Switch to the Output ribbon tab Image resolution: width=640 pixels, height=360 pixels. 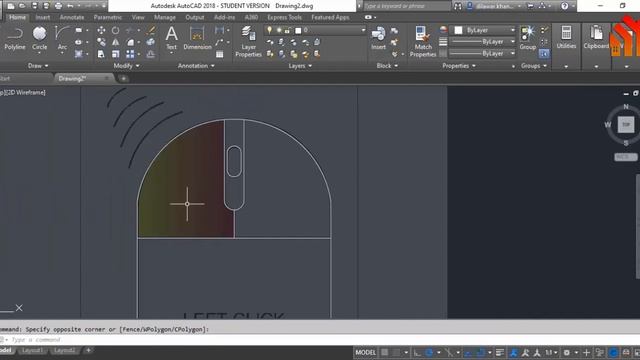coord(195,18)
